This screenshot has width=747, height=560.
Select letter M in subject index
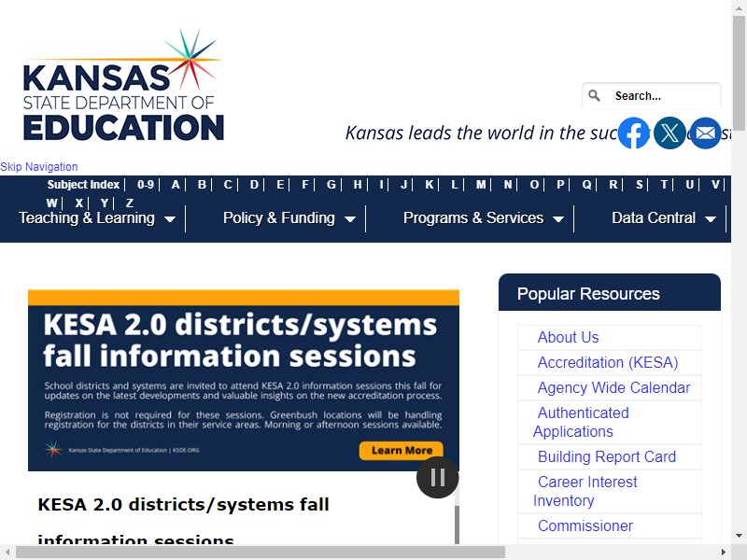(481, 184)
